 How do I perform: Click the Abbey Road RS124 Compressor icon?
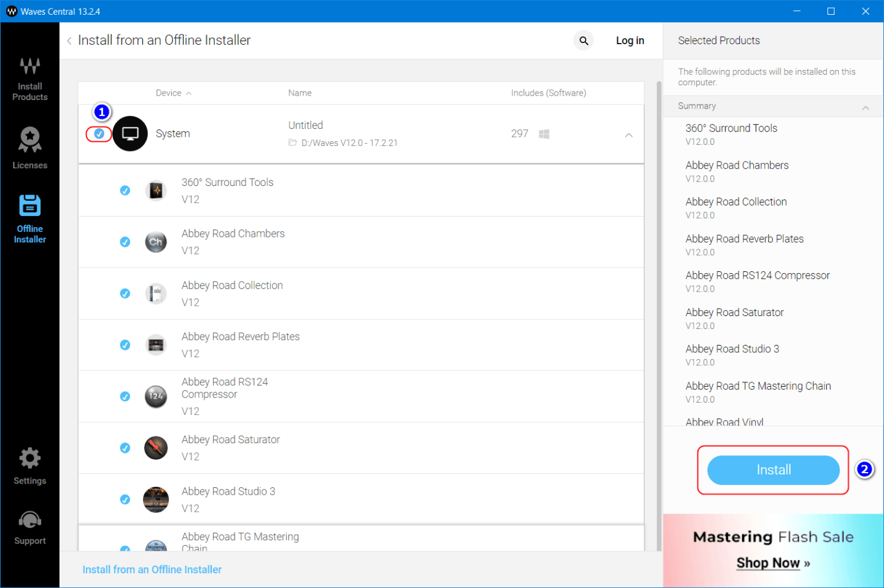coord(156,397)
